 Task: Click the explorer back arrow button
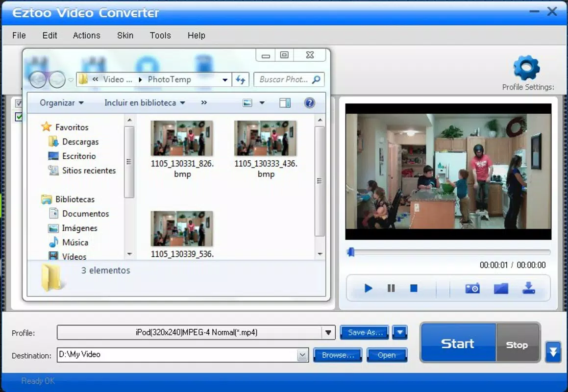tap(38, 79)
